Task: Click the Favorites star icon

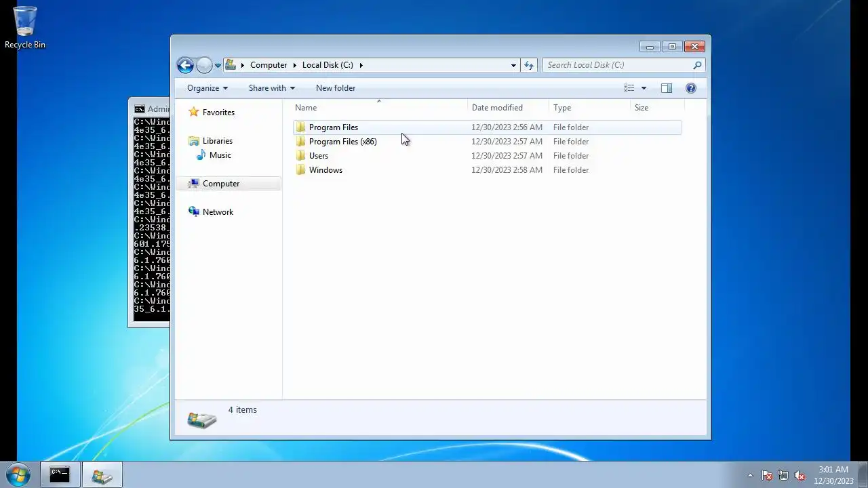Action: click(194, 112)
